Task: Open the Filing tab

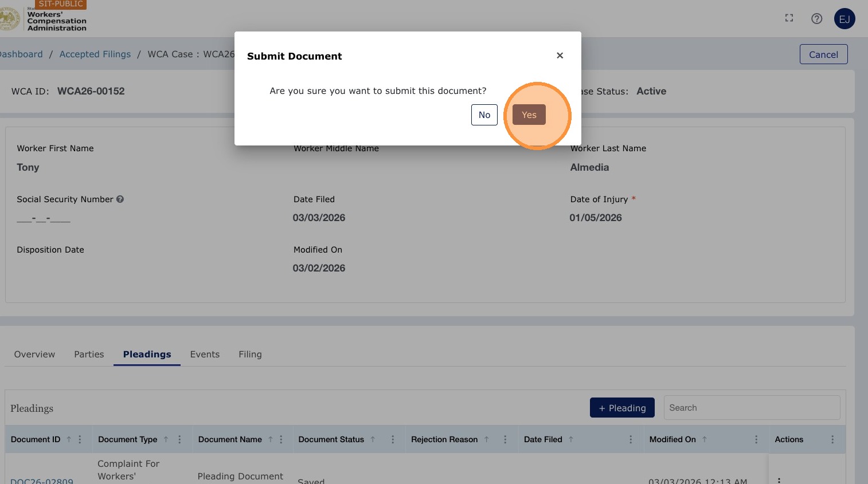Action: pos(250,354)
